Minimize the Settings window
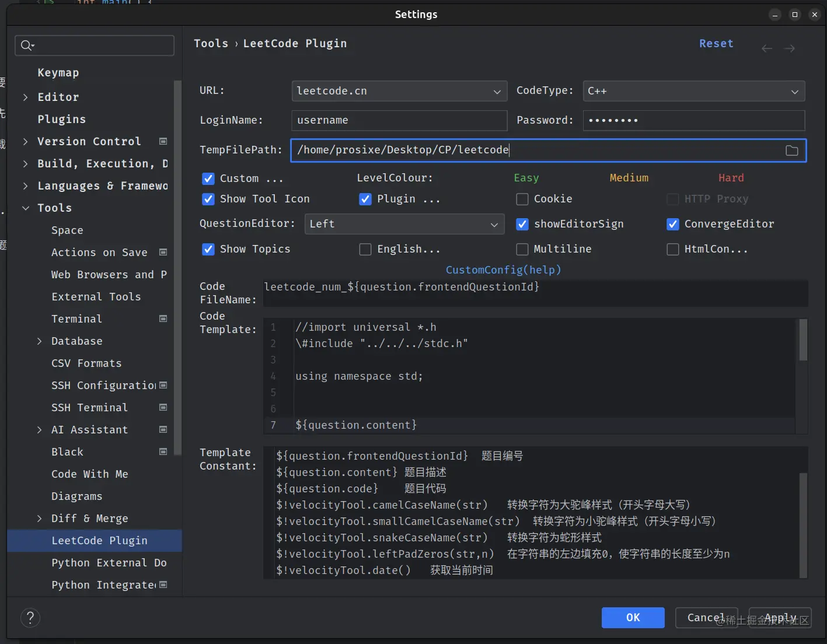Image resolution: width=827 pixels, height=644 pixels. tap(775, 15)
